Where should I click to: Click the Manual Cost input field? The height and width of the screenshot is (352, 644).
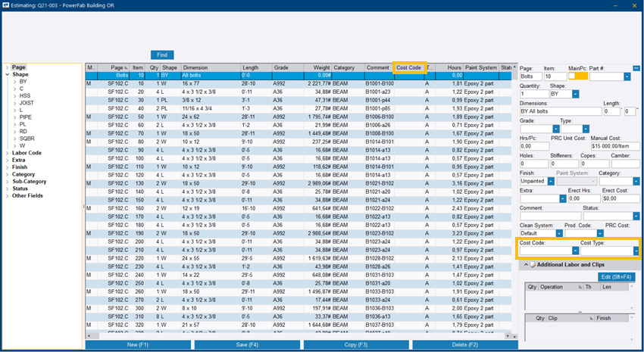[615, 146]
